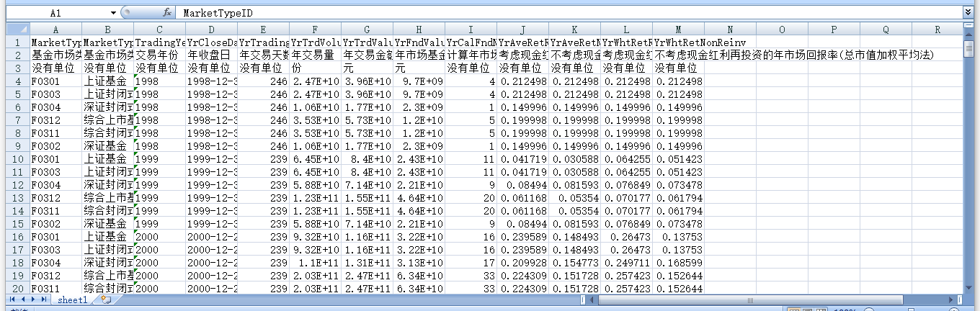Image resolution: width=980 pixels, height=311 pixels.
Task: Open the Name Box dropdown arrow
Action: tap(114, 13)
